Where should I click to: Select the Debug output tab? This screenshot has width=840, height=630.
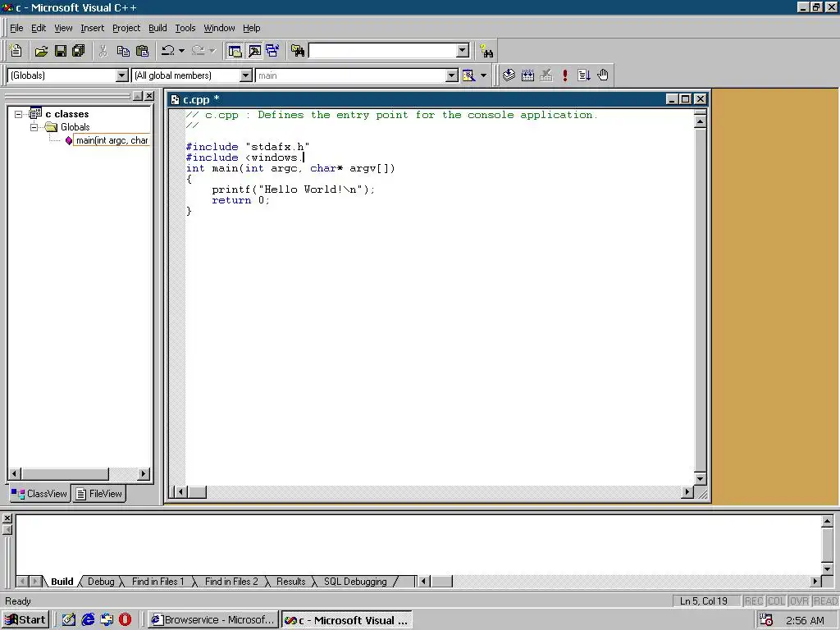coord(101,582)
